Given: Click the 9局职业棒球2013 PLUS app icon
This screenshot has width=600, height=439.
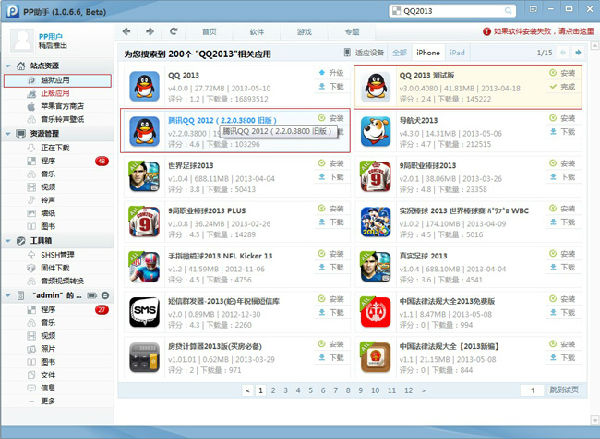Looking at the screenshot, I should tap(144, 222).
